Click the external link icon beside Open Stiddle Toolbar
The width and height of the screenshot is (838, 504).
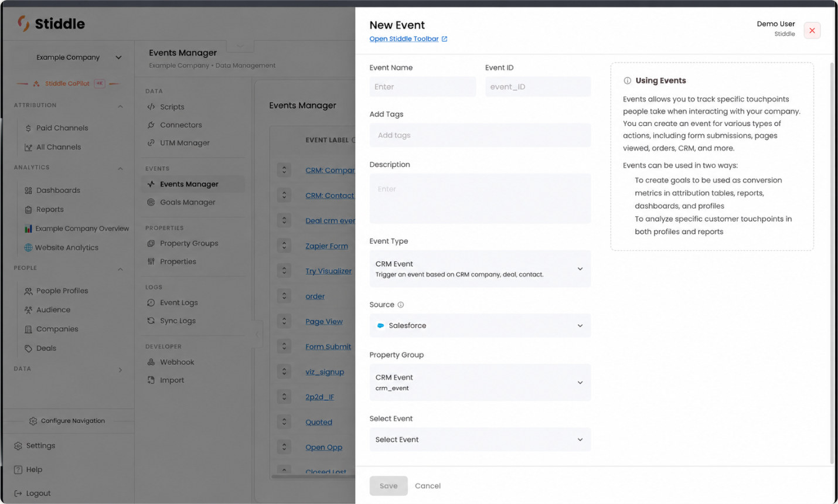444,39
